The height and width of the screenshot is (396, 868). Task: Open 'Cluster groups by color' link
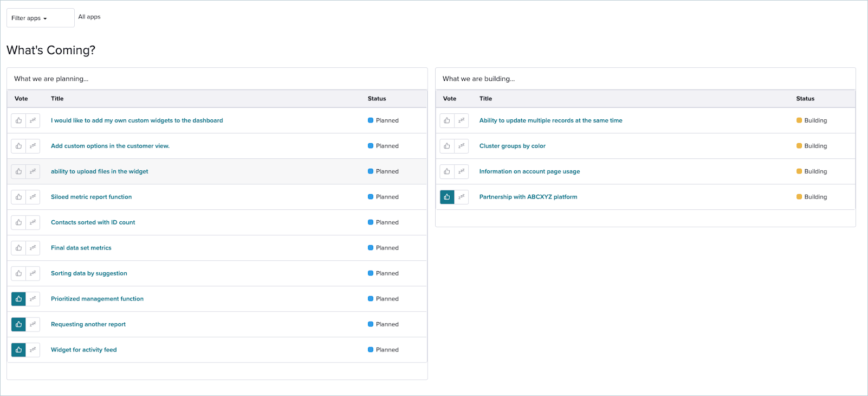(513, 146)
